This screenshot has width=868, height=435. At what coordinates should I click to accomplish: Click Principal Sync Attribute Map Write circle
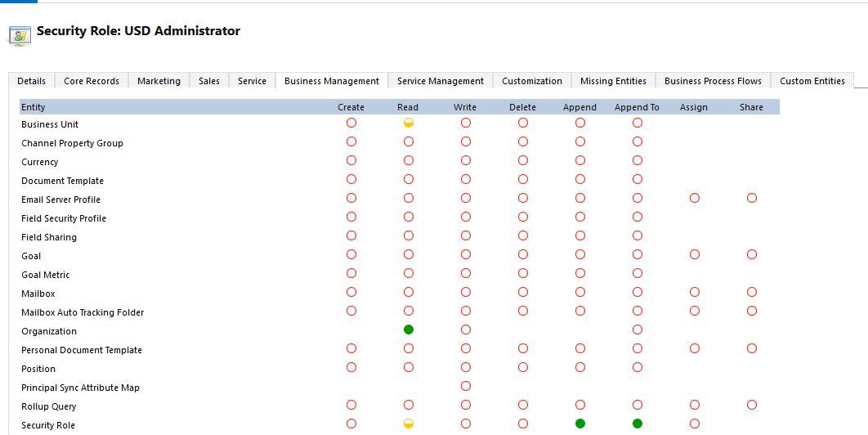pyautogui.click(x=466, y=386)
